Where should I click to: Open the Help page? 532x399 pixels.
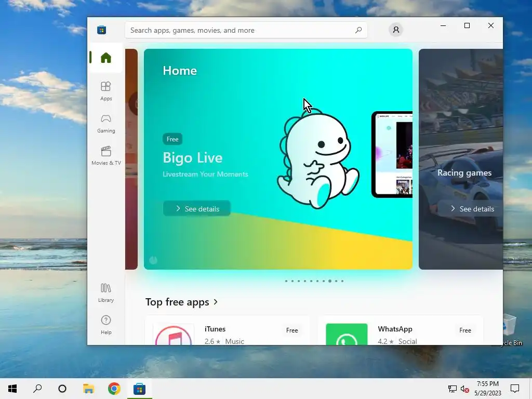(x=106, y=325)
